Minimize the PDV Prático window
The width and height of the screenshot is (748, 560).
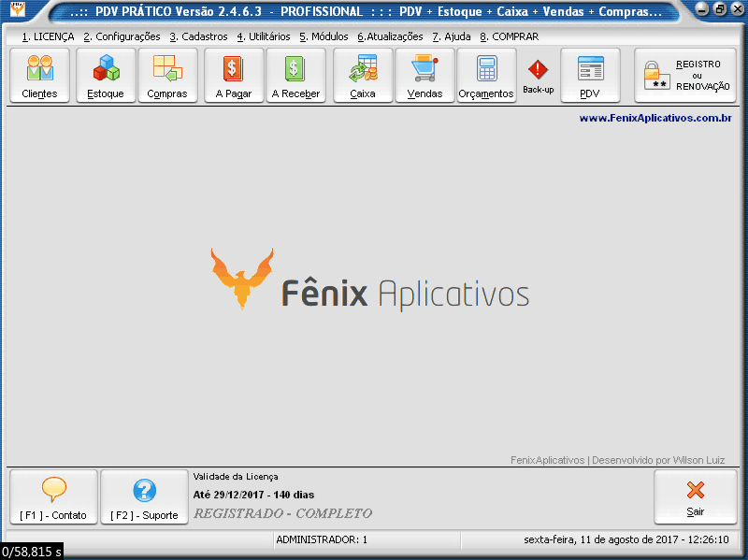(x=702, y=8)
